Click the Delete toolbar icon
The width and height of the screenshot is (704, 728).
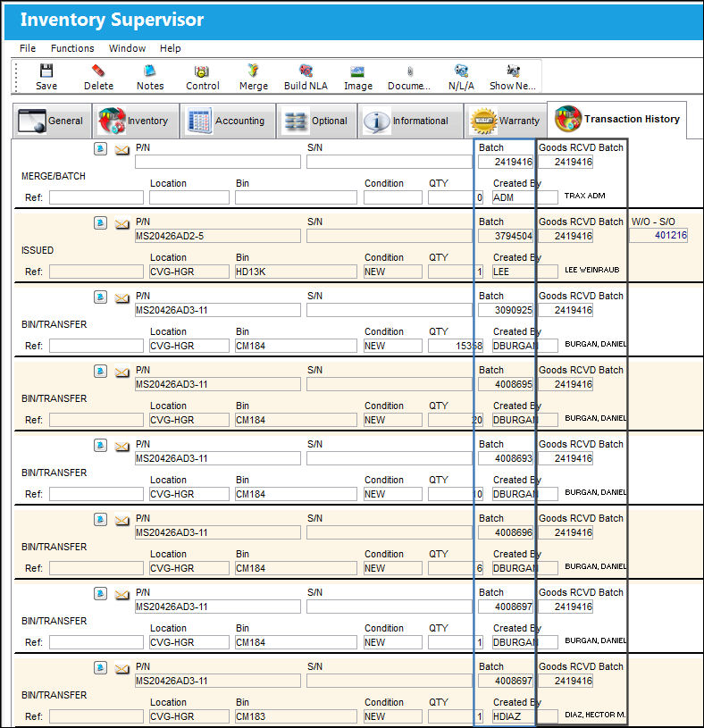point(98,77)
